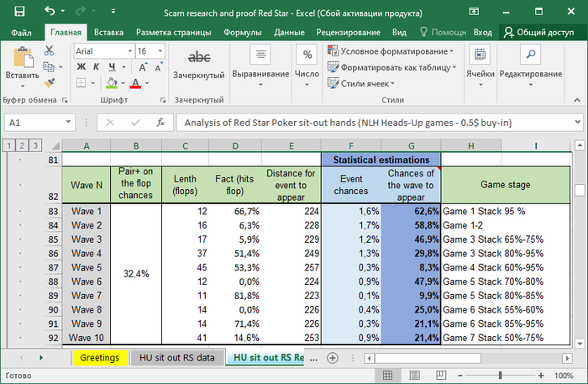Apply cell borders icon
The width and height of the screenshot is (588, 384).
click(x=81, y=82)
